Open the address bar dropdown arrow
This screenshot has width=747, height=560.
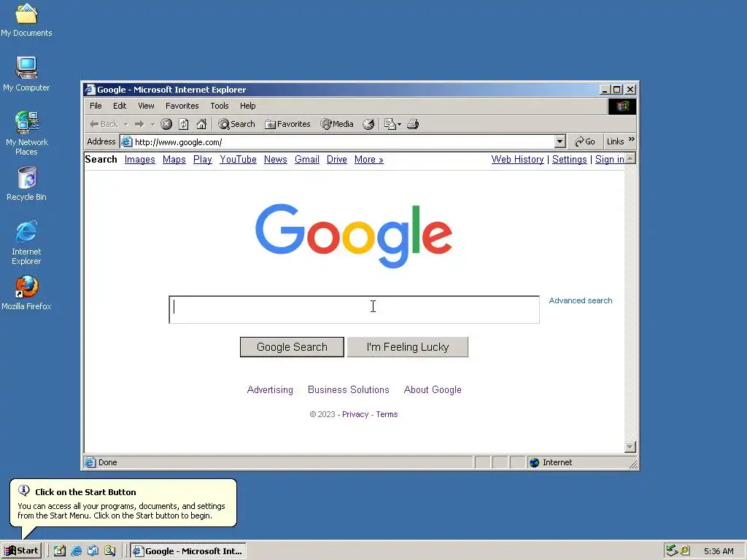tap(560, 141)
